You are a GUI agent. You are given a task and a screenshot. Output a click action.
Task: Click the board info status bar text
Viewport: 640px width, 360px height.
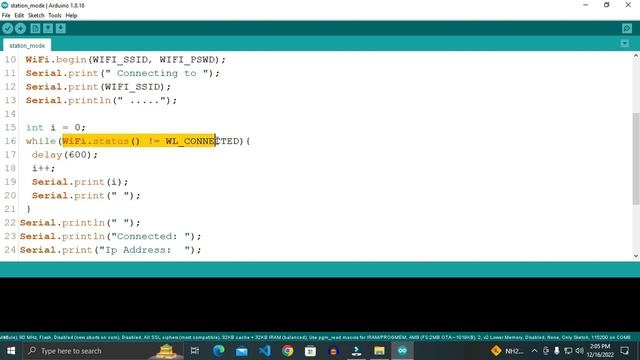[x=315, y=338]
